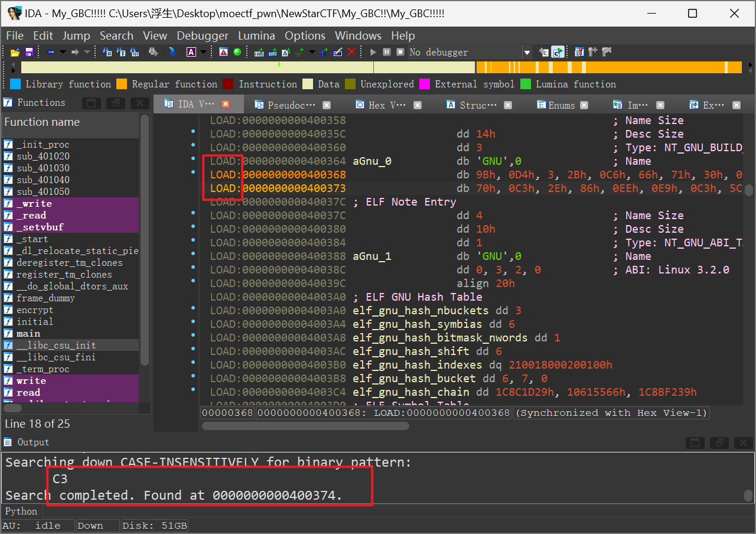756x534 pixels.
Task: Jump forward with the gray right arrow
Action: pos(75,52)
